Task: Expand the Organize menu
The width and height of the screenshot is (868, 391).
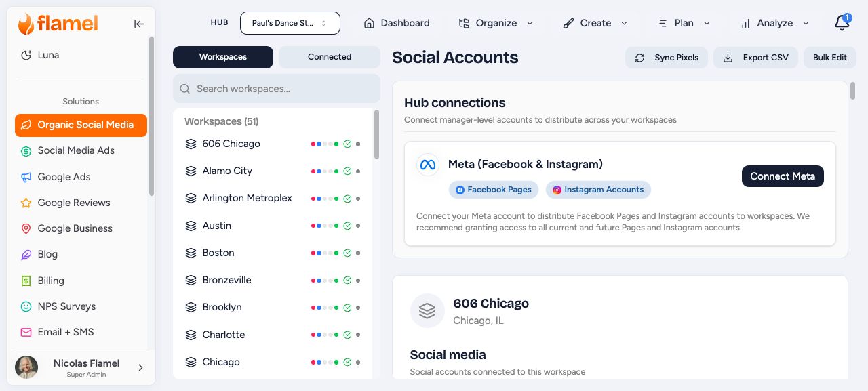Action: tap(496, 23)
